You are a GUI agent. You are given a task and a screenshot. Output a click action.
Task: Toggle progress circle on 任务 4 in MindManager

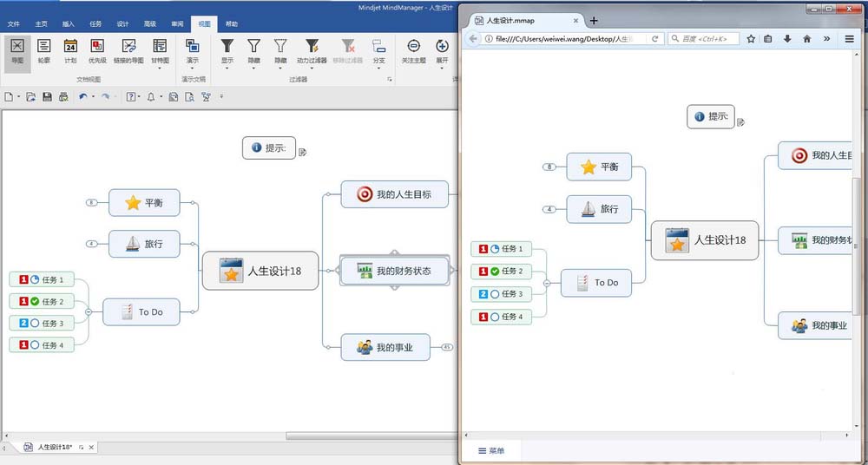pos(35,345)
